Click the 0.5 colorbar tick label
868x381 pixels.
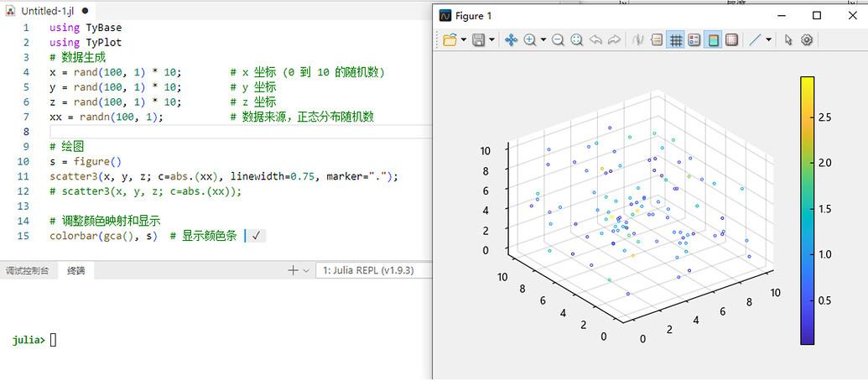click(x=825, y=300)
